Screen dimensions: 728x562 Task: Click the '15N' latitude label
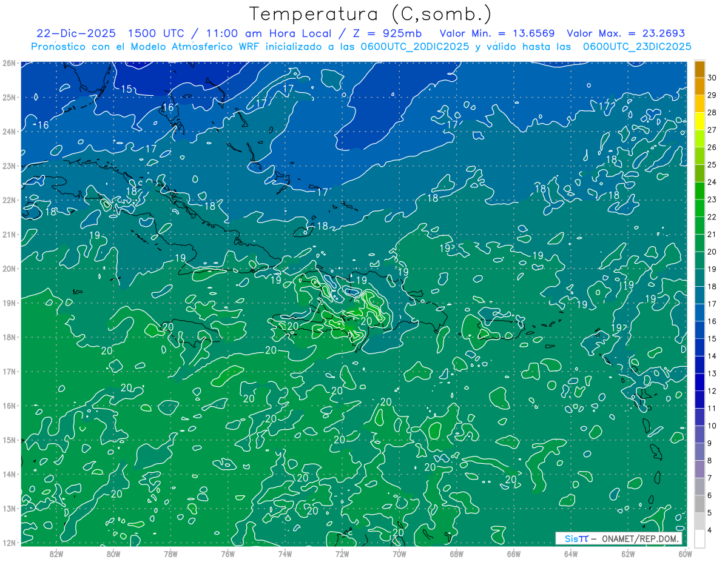[x=8, y=440]
